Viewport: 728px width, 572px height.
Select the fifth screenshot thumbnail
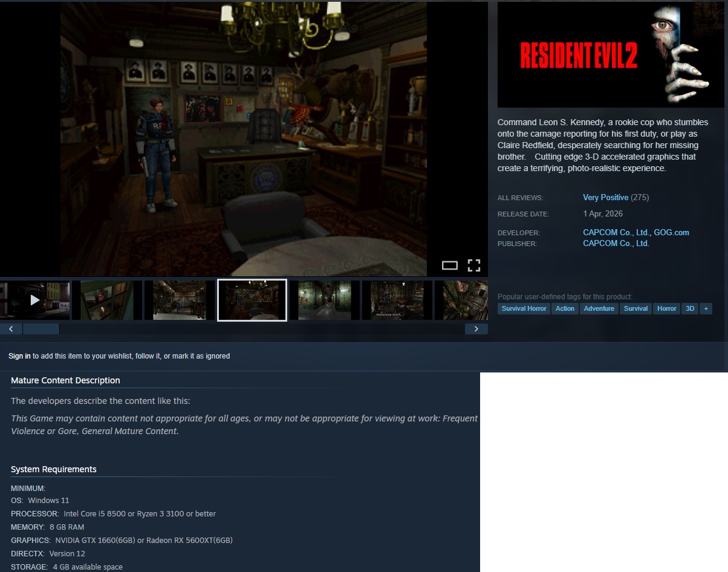click(325, 300)
